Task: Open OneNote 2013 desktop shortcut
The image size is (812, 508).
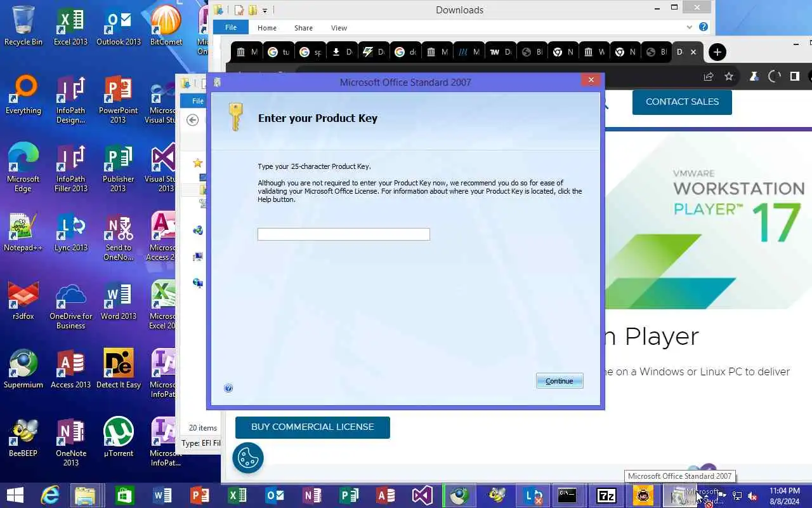Action: (70, 441)
